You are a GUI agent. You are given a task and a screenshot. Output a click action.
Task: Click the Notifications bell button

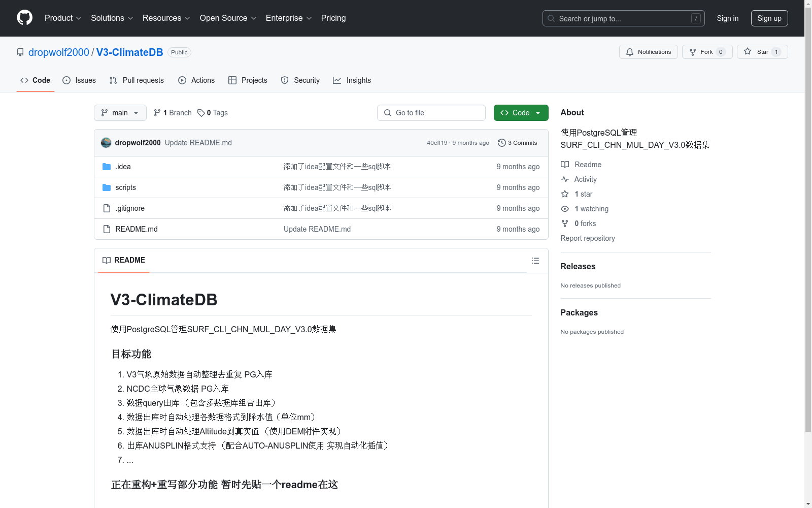tap(648, 52)
